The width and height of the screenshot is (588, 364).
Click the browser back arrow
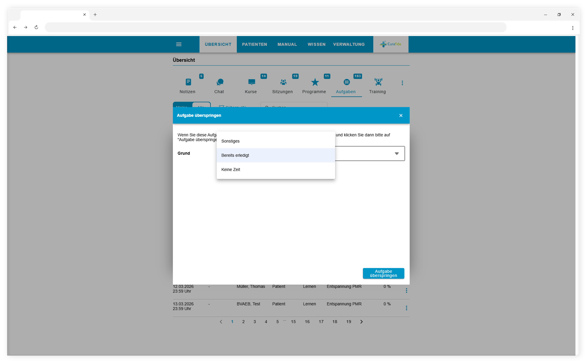pos(15,27)
